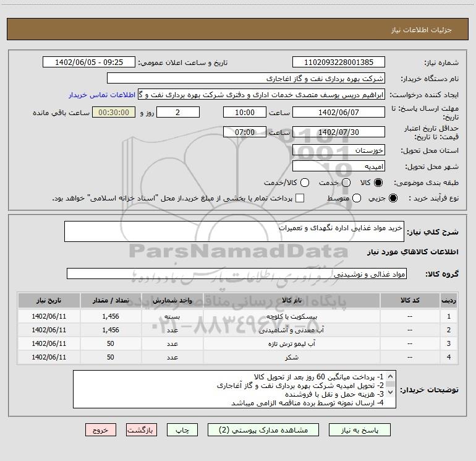The width and height of the screenshot is (476, 461).
Task: Click the جزئیات اطلاعات نیاز header title
Action: tap(422, 30)
